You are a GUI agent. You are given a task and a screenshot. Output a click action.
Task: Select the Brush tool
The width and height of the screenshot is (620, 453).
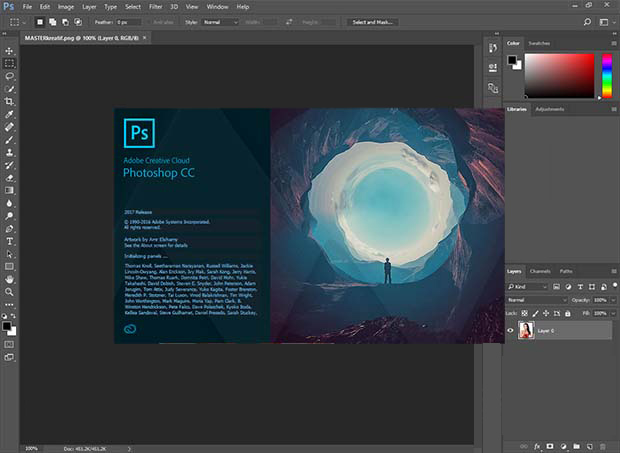pyautogui.click(x=9, y=140)
